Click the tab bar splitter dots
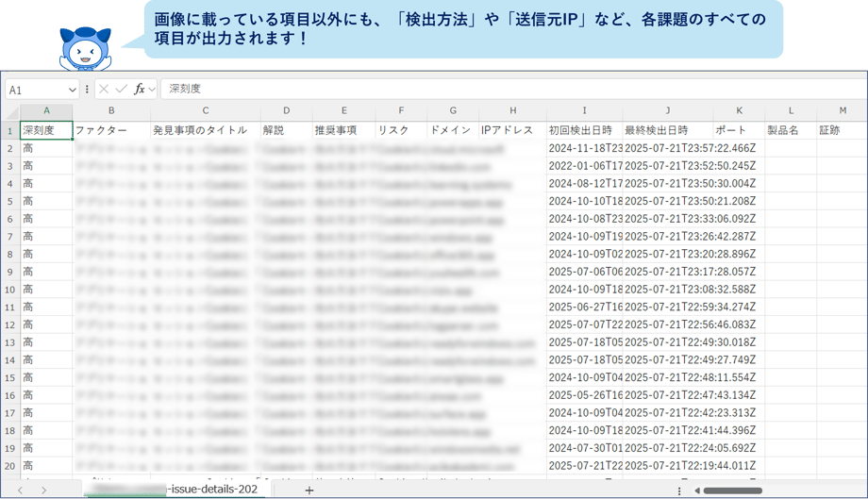 pos(679,491)
